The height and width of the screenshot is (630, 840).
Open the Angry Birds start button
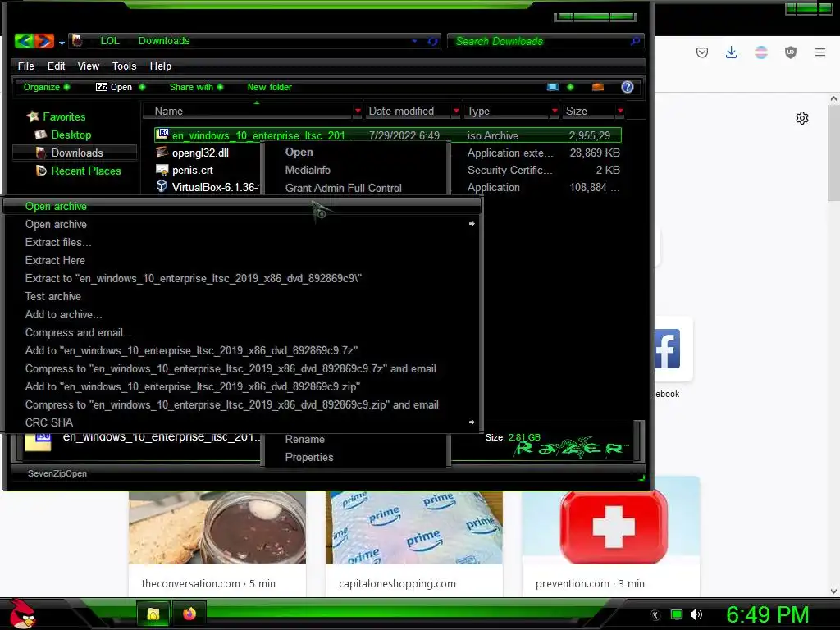click(x=22, y=614)
